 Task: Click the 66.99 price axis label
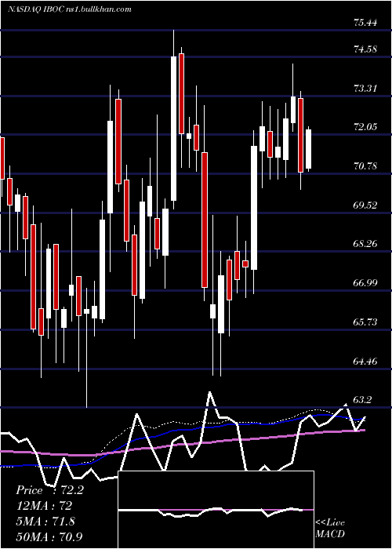pyautogui.click(x=365, y=283)
